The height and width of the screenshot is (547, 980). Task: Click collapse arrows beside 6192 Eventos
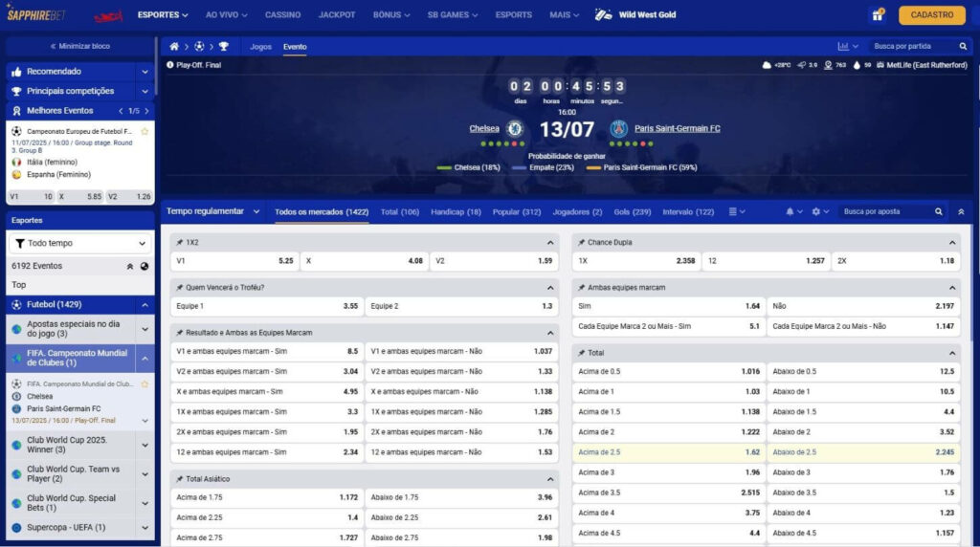pyautogui.click(x=130, y=266)
